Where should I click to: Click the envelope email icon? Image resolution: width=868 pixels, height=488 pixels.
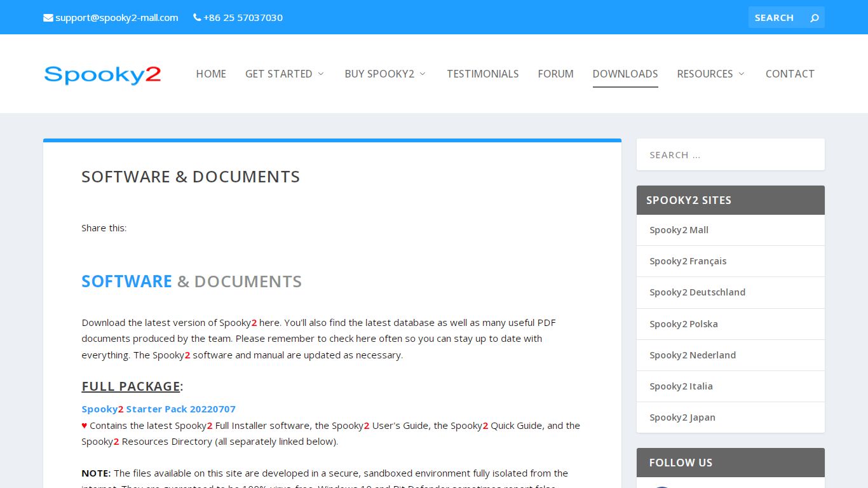click(x=48, y=18)
